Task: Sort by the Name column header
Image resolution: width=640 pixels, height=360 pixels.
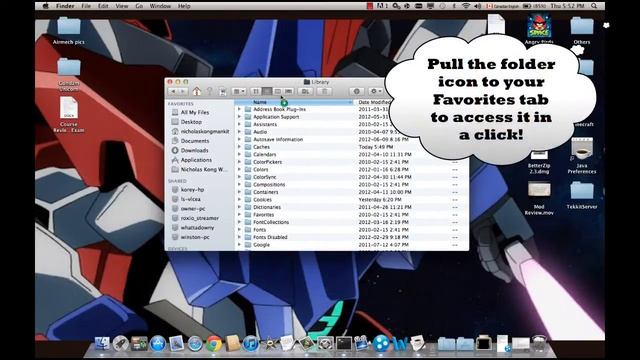Action: 294,102
